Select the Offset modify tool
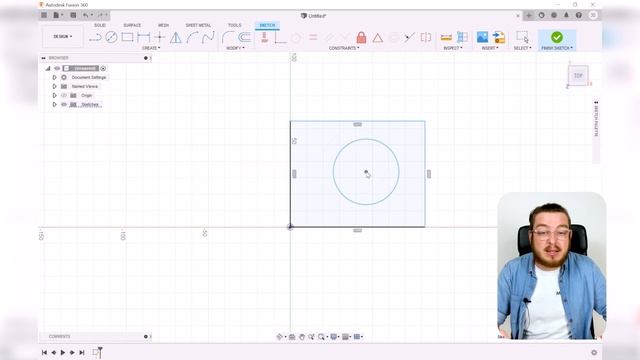The height and width of the screenshot is (360, 640). pyautogui.click(x=244, y=38)
